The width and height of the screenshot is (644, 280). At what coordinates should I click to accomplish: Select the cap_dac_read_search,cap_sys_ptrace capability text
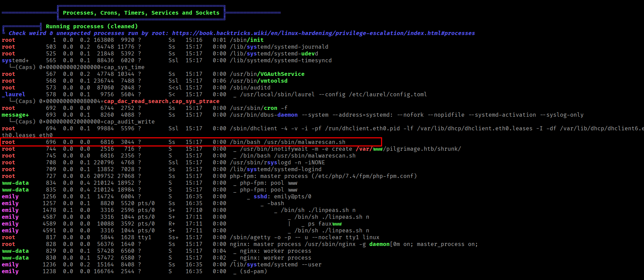162,101
